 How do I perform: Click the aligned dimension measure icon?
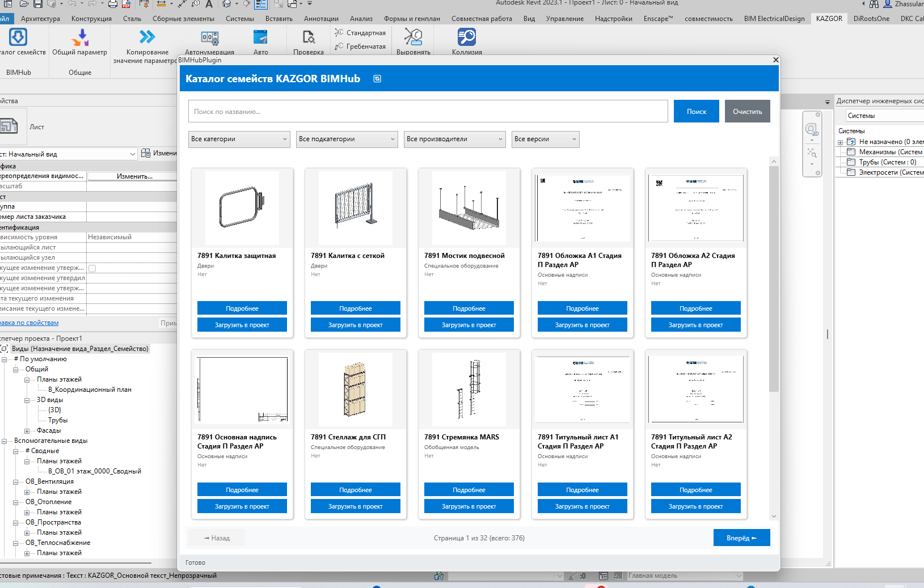(182, 4)
